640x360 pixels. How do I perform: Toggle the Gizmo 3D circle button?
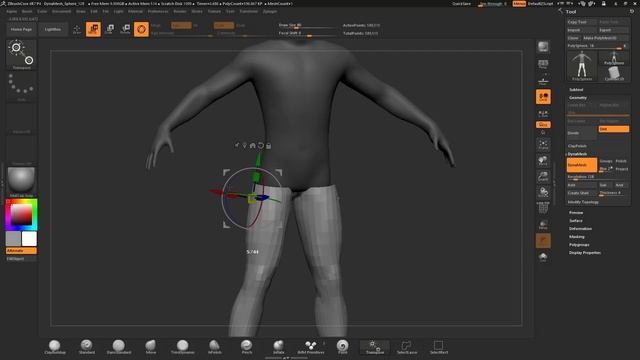pos(141,29)
